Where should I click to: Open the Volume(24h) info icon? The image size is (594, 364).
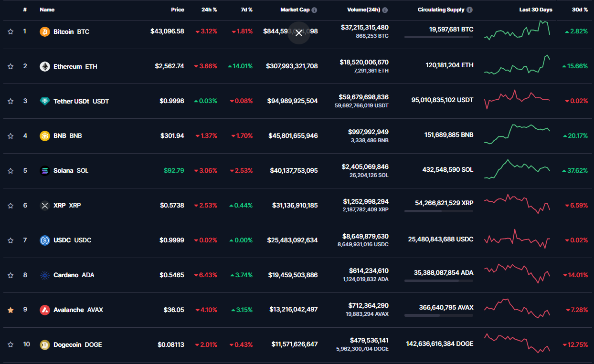click(x=385, y=10)
